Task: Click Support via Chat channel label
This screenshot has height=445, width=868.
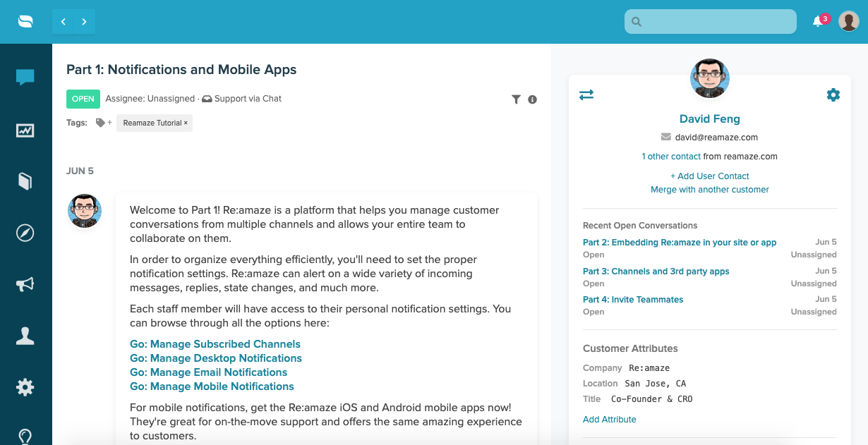Action: 248,99
